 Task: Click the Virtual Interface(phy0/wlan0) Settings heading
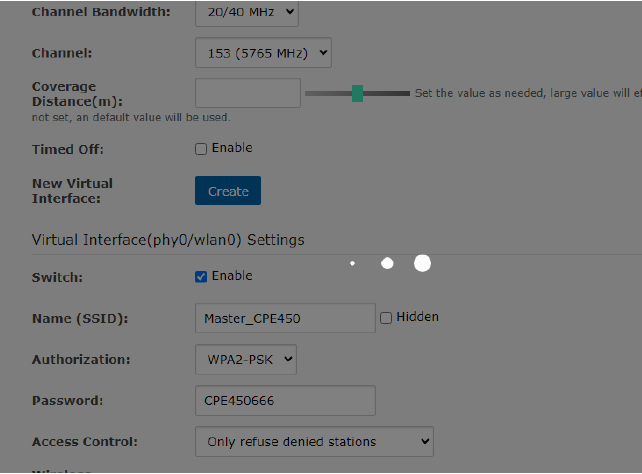168,240
